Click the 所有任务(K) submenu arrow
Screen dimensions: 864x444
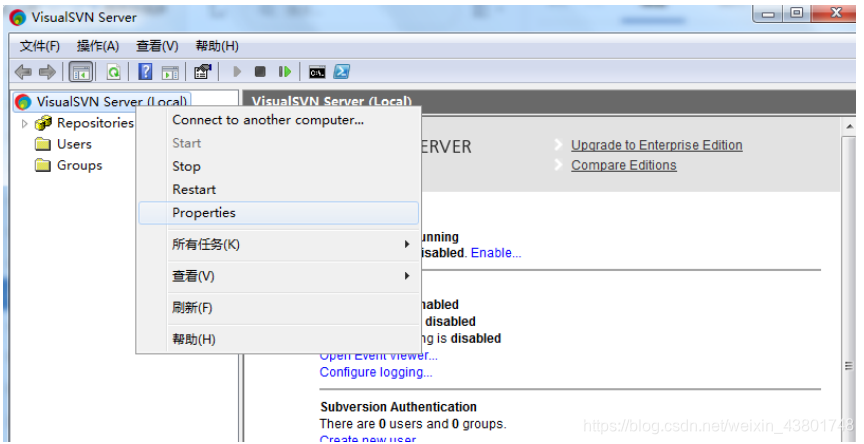pyautogui.click(x=407, y=244)
